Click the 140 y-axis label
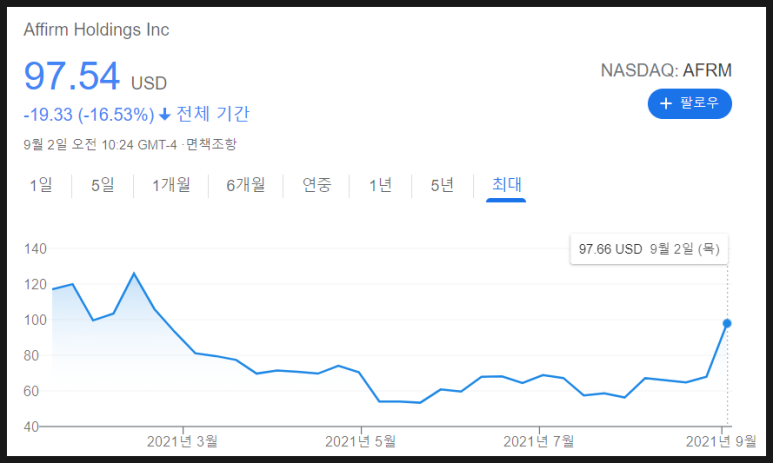 (x=35, y=249)
